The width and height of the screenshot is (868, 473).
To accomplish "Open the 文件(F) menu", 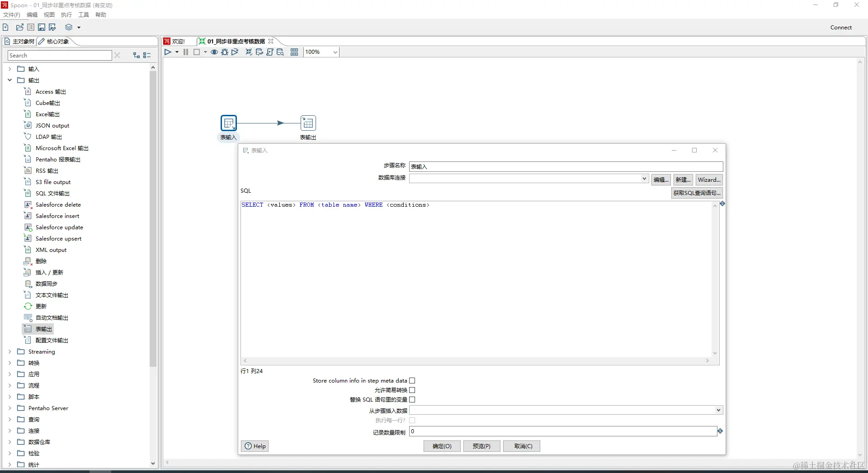I will point(12,15).
